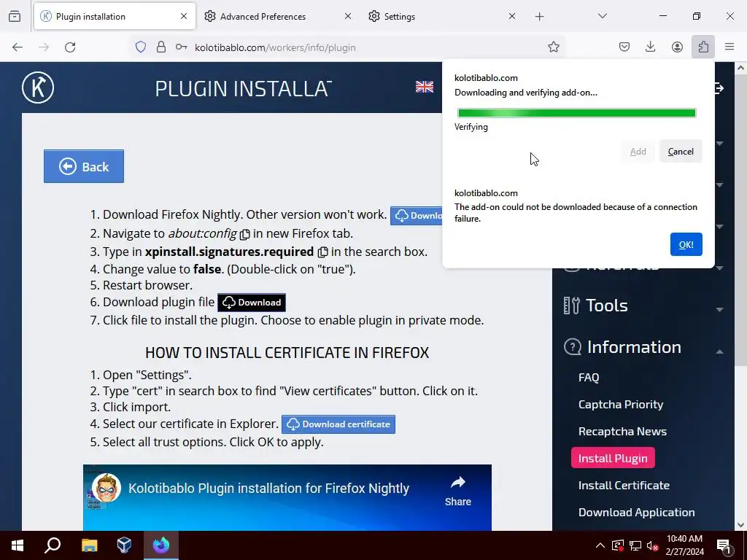Image resolution: width=747 pixels, height=560 pixels.
Task: Download the plugin file with black button
Action: [252, 303]
